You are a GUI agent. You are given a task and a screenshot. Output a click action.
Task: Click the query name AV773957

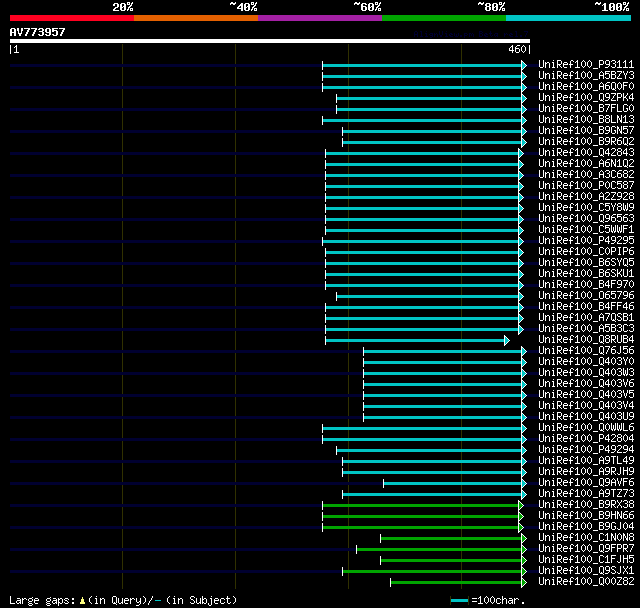pos(38,32)
